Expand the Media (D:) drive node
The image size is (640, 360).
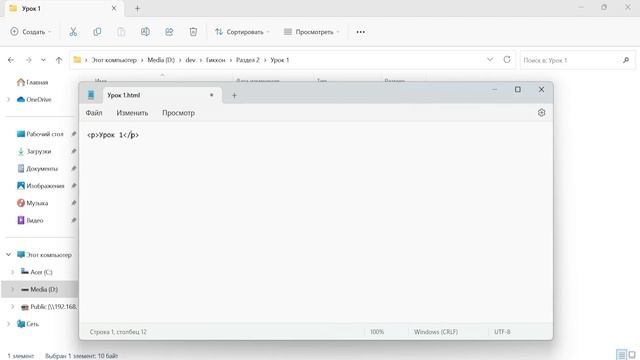click(13, 289)
